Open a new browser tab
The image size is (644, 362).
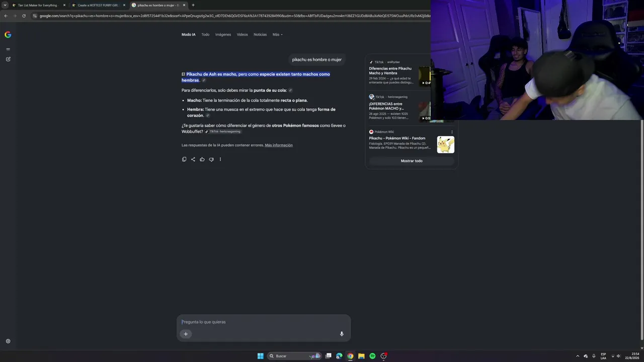tap(193, 5)
